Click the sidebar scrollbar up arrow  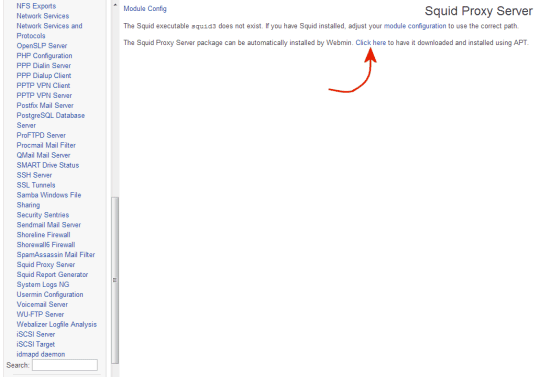pos(115,5)
